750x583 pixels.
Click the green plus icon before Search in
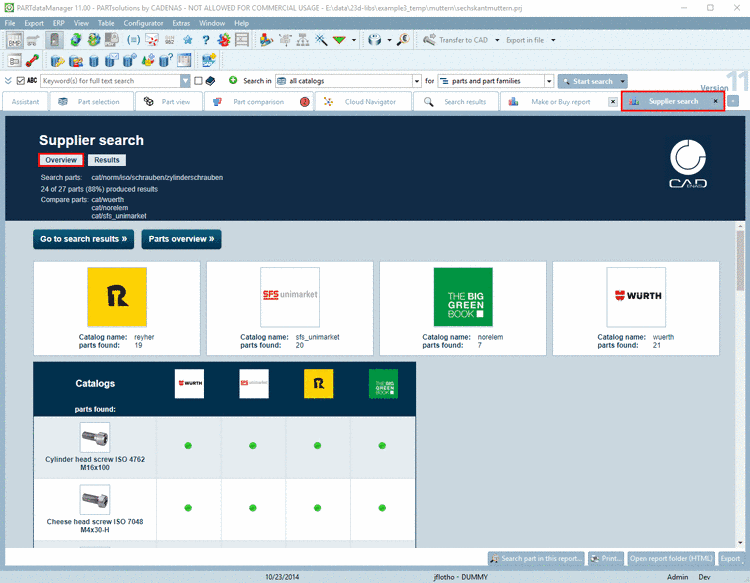tap(233, 80)
